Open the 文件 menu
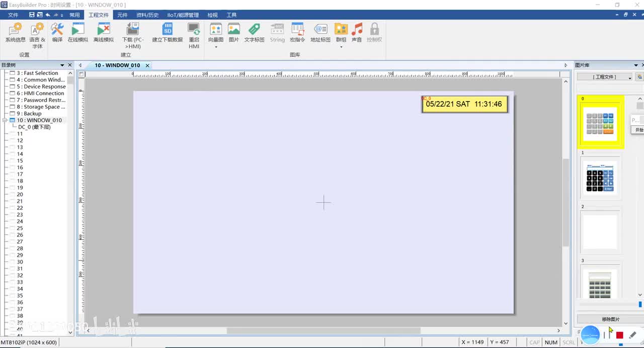 13,15
